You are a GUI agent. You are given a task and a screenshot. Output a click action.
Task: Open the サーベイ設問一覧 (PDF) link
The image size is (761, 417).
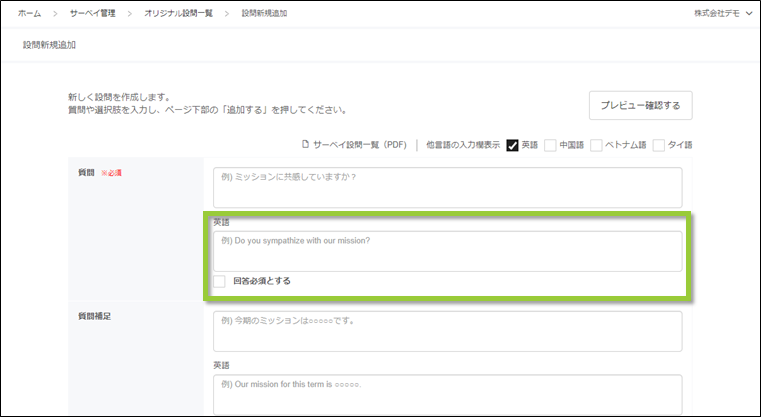click(x=360, y=145)
